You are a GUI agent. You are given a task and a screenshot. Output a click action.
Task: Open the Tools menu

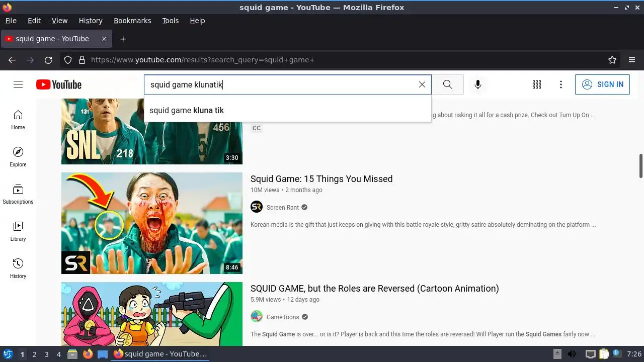pyautogui.click(x=170, y=21)
